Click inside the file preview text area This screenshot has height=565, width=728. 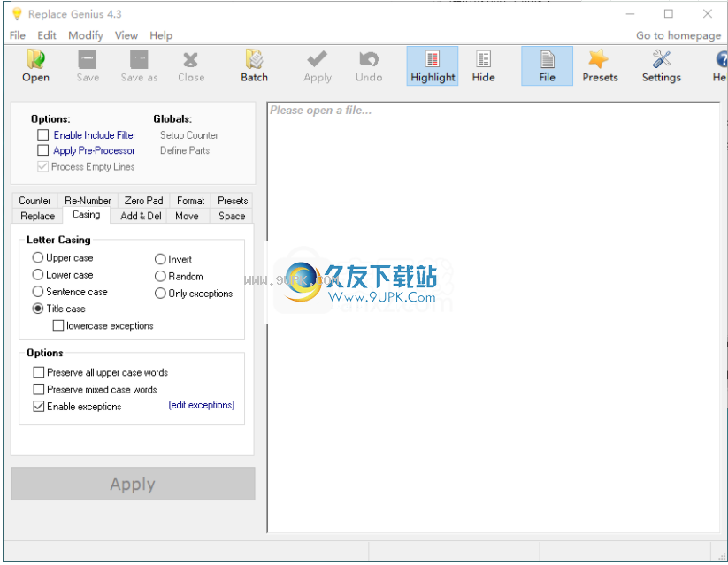494,317
